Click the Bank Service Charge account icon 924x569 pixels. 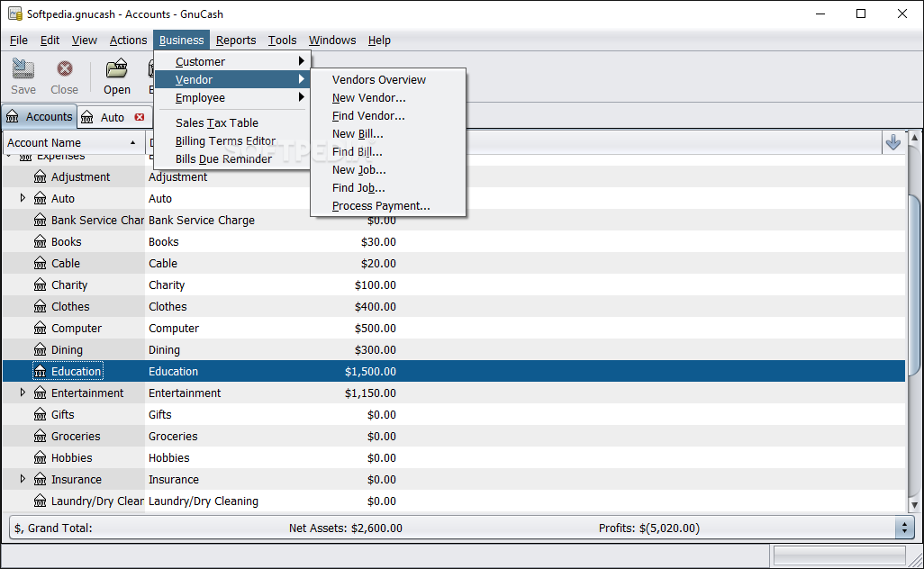[x=40, y=221]
